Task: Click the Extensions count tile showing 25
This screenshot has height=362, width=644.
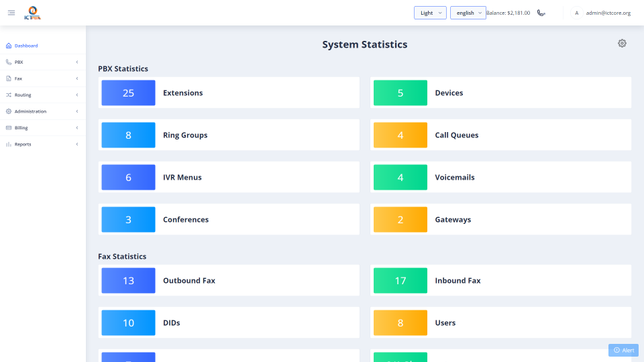Action: point(129,93)
